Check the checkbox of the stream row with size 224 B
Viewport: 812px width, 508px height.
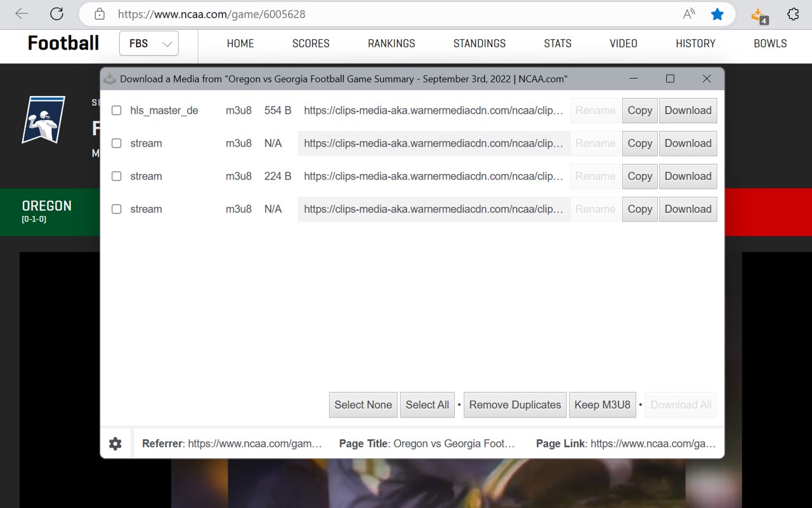117,177
